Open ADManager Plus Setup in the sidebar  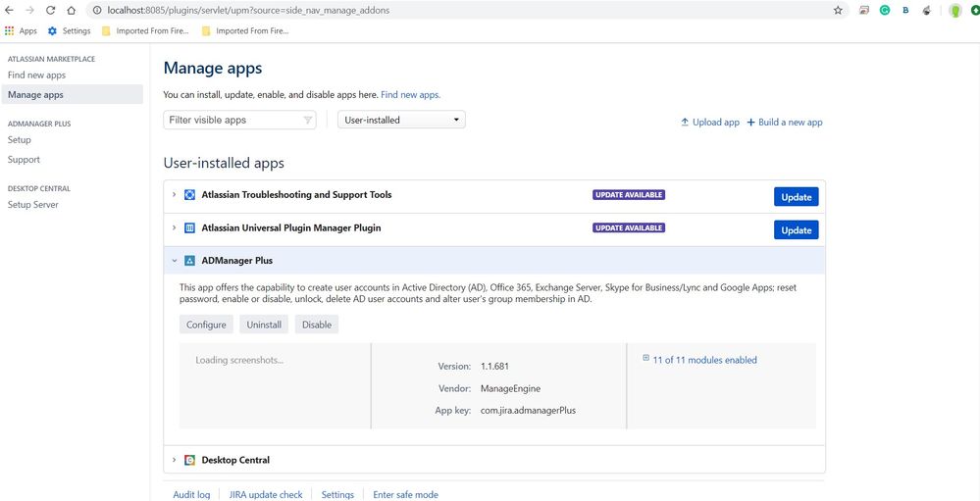tap(20, 140)
